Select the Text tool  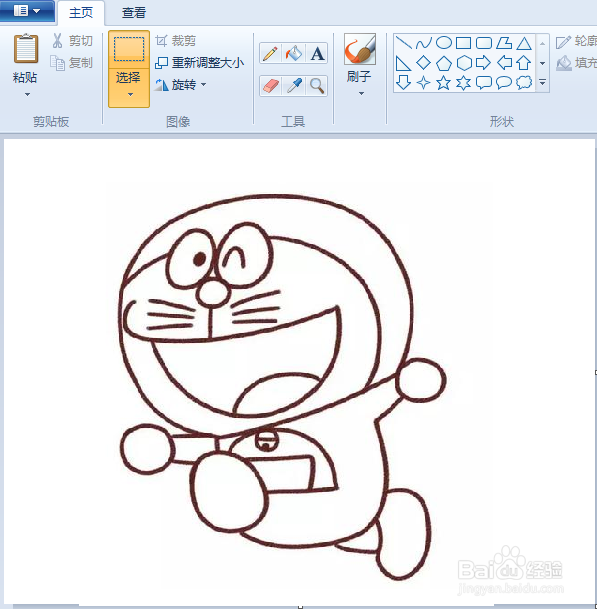[x=317, y=53]
